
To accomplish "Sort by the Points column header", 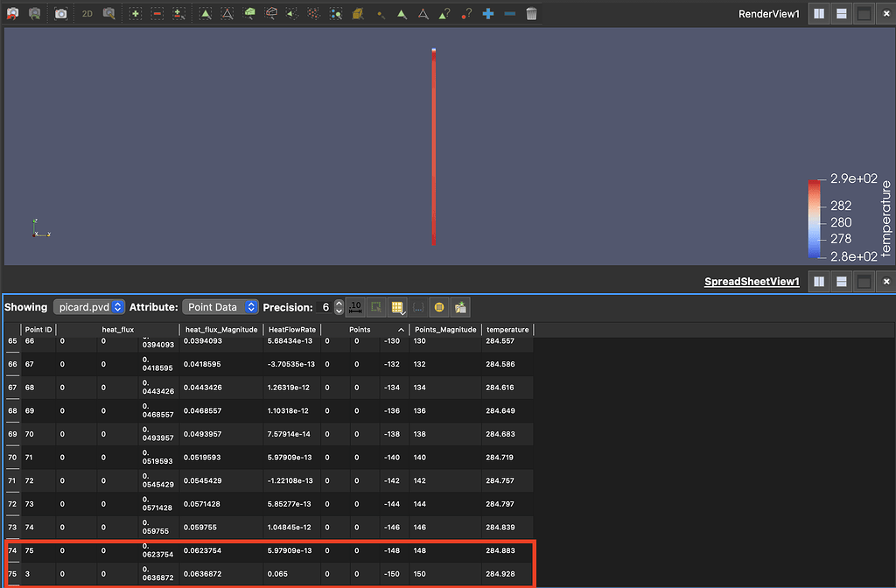I will (x=365, y=330).
